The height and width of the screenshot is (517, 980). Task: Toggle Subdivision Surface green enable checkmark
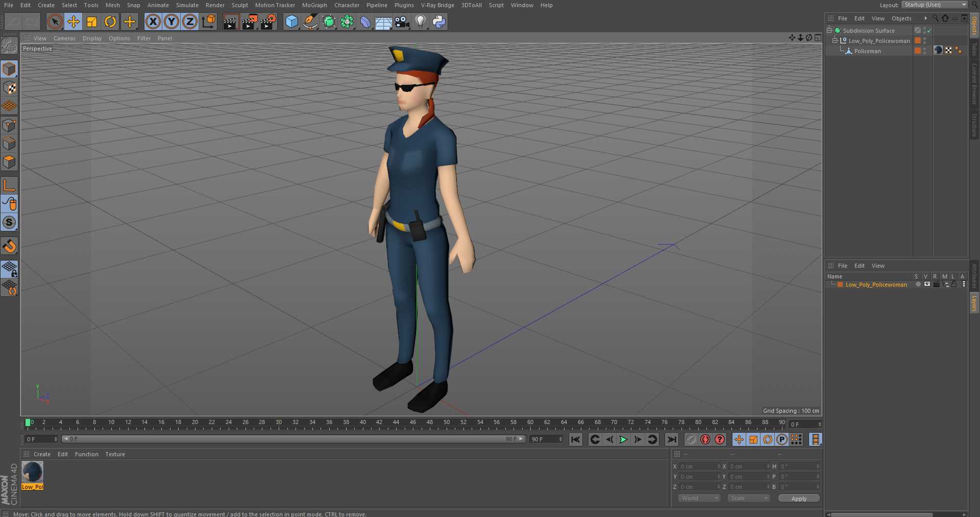point(929,31)
